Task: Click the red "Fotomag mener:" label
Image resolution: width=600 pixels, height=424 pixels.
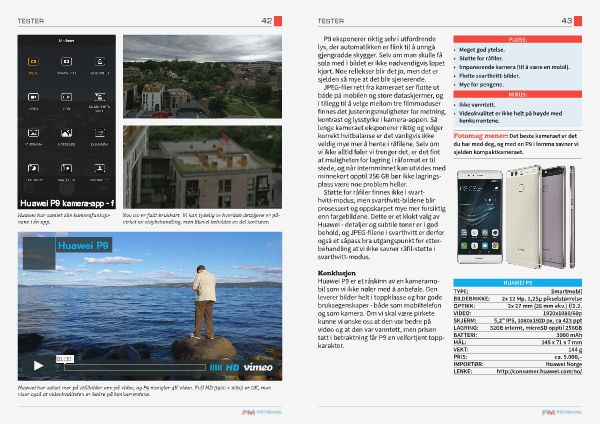Action: tap(481, 136)
